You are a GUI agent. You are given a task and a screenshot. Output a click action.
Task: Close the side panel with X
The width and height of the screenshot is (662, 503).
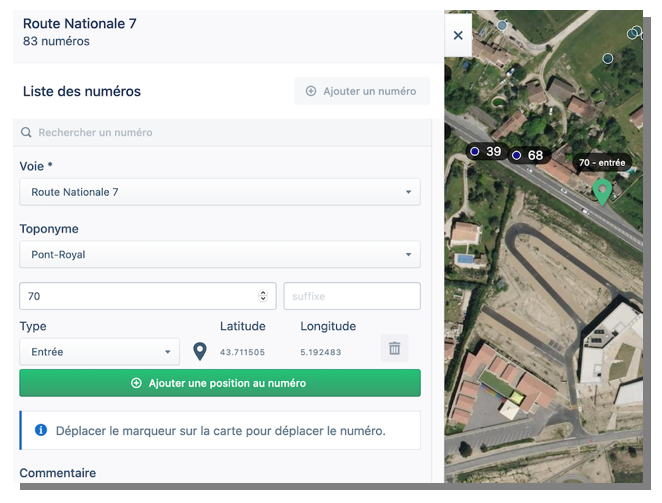458,35
